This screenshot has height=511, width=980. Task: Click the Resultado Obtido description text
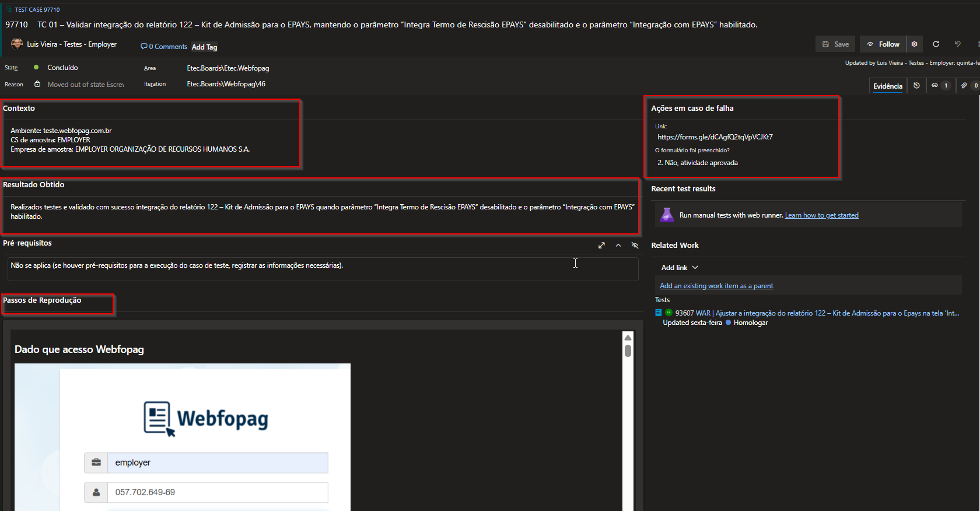(322, 212)
